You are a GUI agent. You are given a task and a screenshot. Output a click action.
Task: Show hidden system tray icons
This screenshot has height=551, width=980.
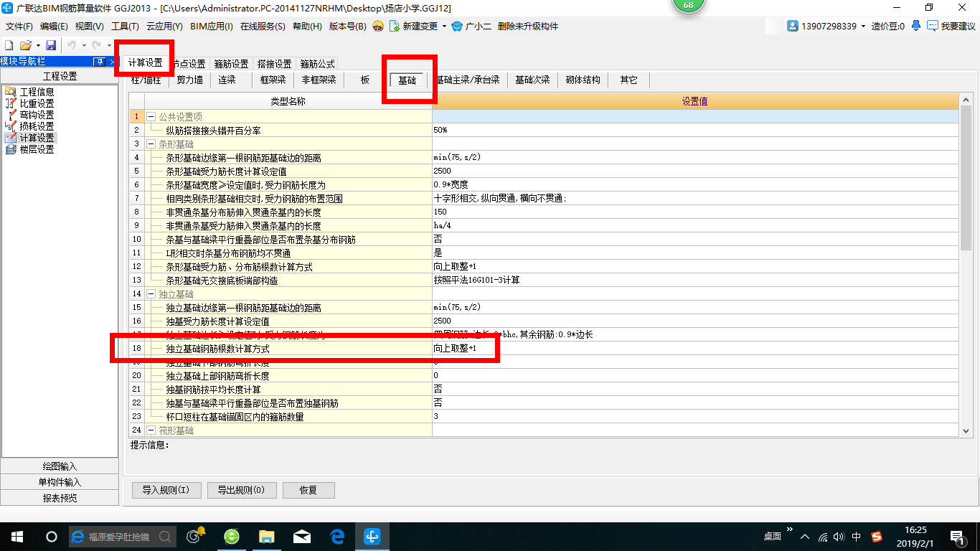tap(806, 537)
